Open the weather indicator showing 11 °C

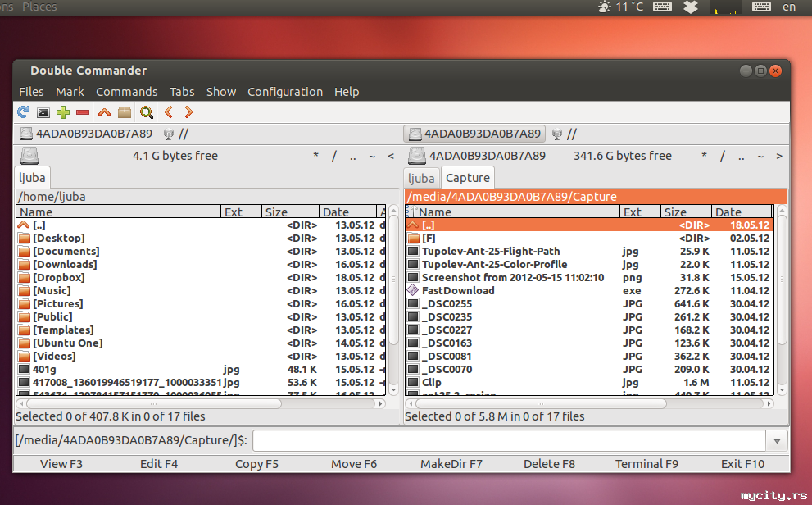[x=620, y=7]
